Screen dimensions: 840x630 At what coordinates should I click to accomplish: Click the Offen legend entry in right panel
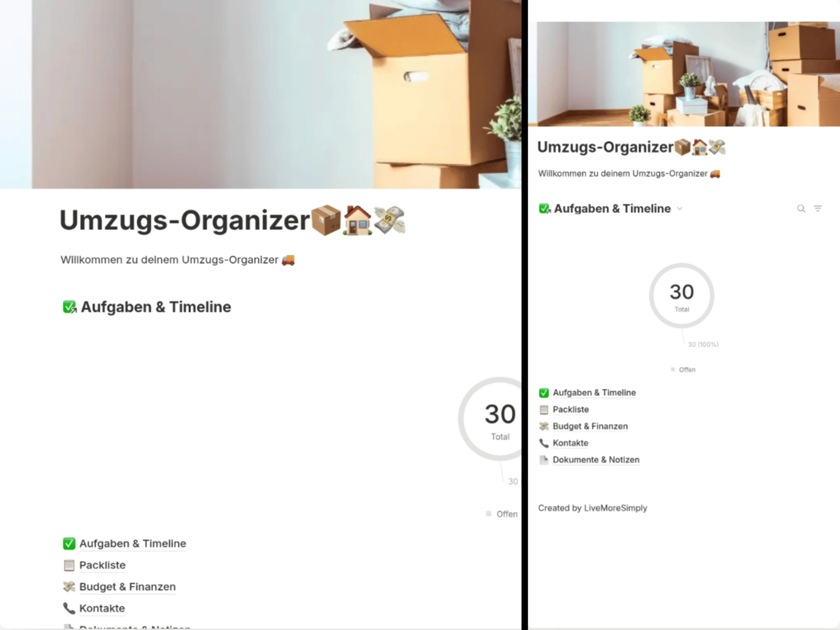(683, 370)
